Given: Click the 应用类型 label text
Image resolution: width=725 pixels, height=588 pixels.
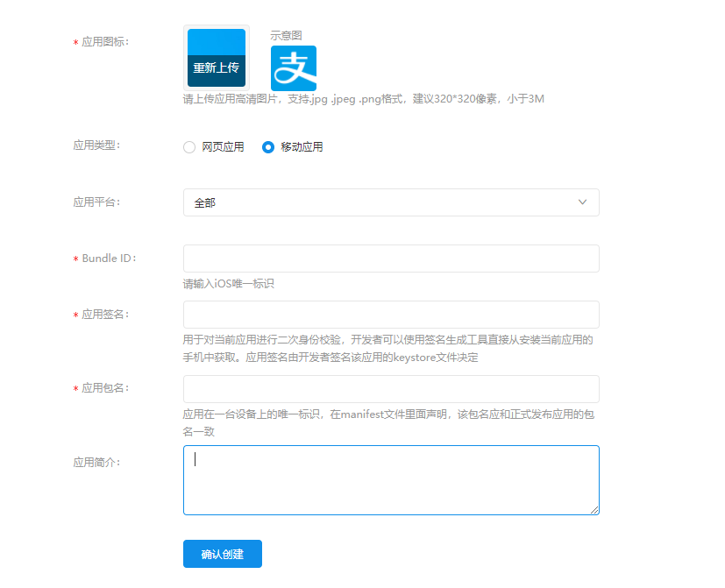Looking at the screenshot, I should pos(95,145).
